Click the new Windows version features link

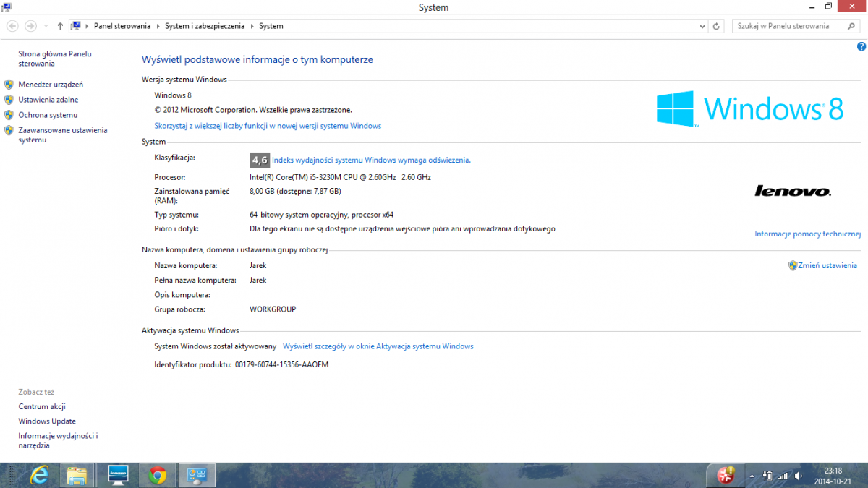[x=268, y=126]
